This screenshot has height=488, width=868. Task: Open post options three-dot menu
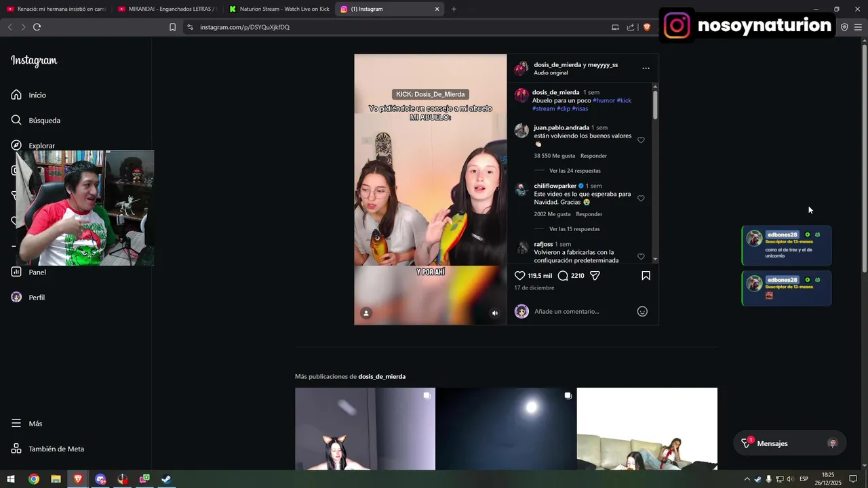coord(646,68)
